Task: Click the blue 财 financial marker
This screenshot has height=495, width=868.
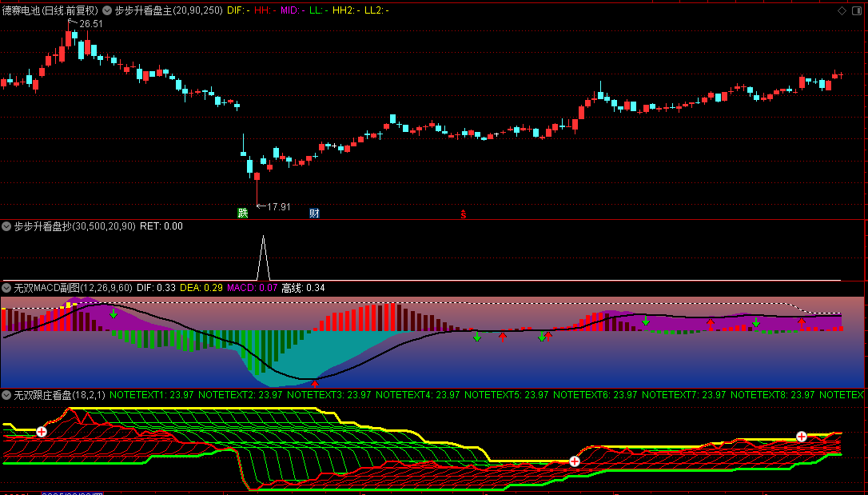Action: 315,213
